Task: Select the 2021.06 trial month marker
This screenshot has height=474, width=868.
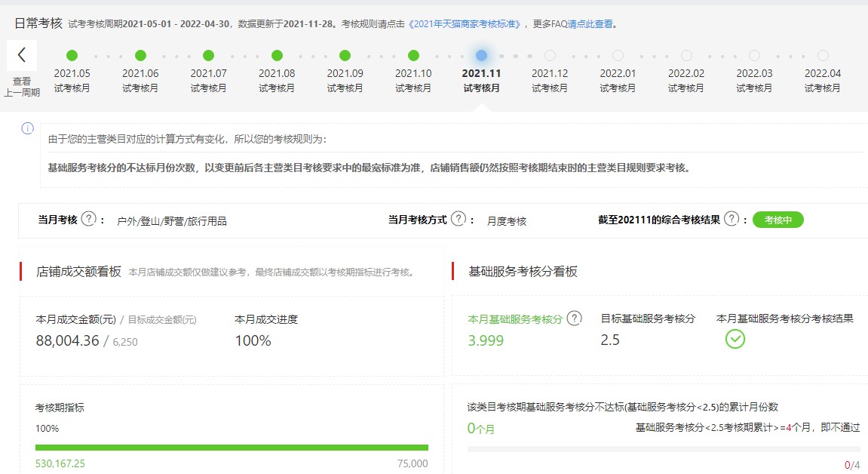Action: pyautogui.click(x=140, y=55)
